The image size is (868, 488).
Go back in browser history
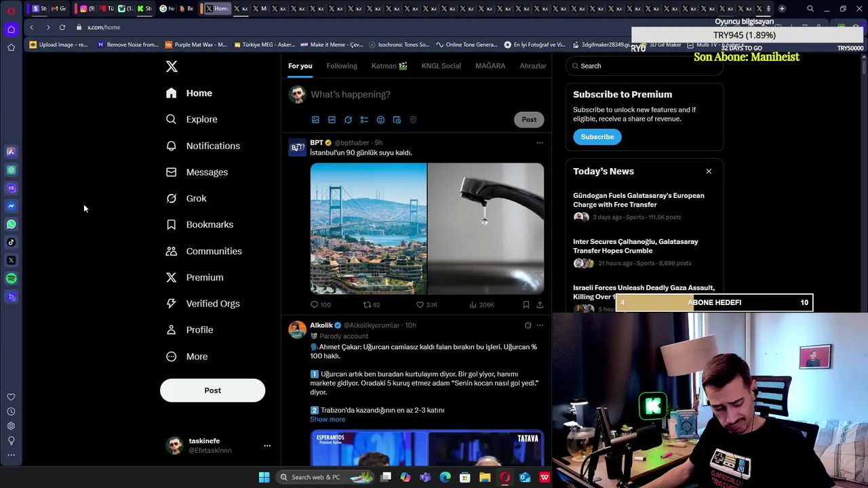coord(31,27)
